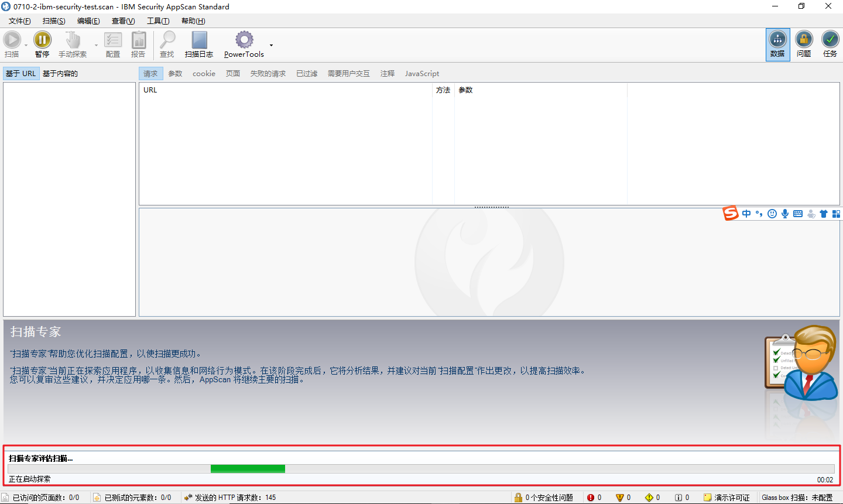Click the 演示许可证 license icon
The width and height of the screenshot is (843, 504).
pyautogui.click(x=708, y=498)
